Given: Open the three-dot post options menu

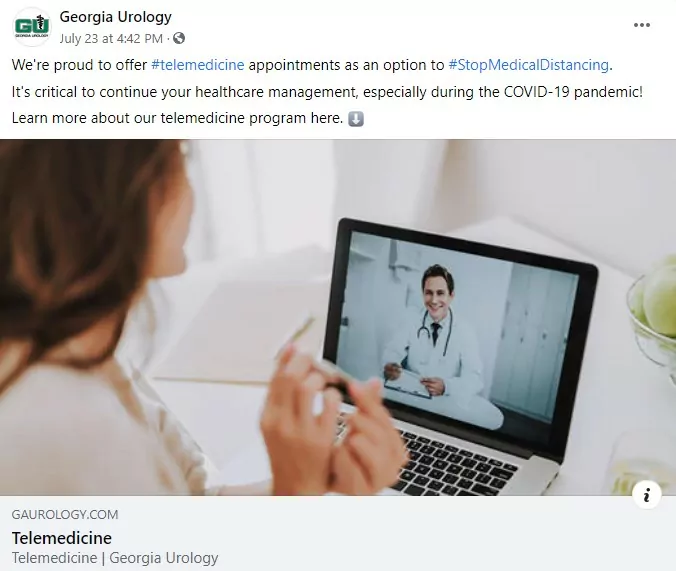Looking at the screenshot, I should [642, 25].
